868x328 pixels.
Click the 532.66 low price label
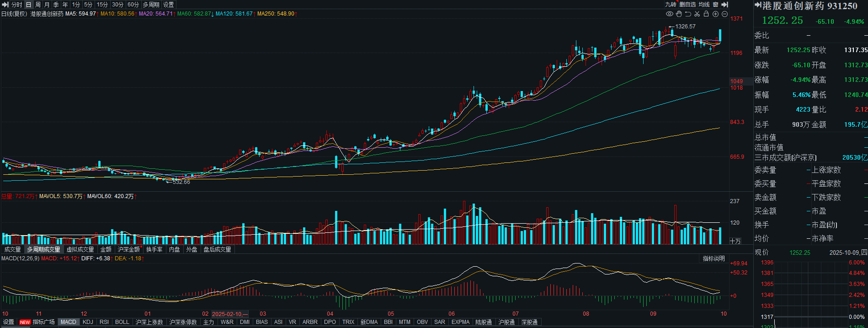[181, 182]
